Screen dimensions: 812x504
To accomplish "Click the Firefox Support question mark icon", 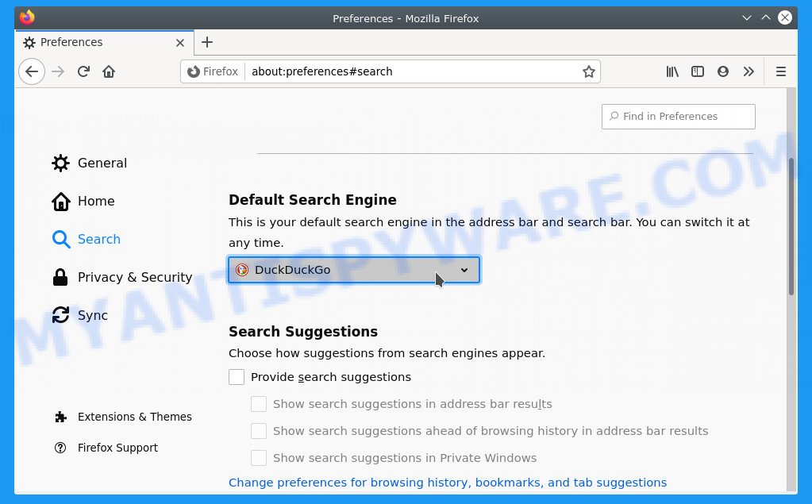I will 60,448.
